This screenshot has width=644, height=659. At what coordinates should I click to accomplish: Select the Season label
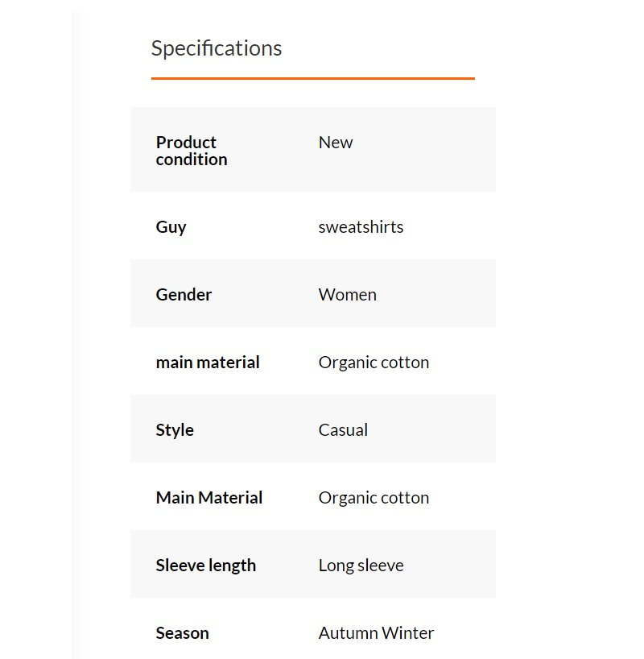[x=182, y=633]
